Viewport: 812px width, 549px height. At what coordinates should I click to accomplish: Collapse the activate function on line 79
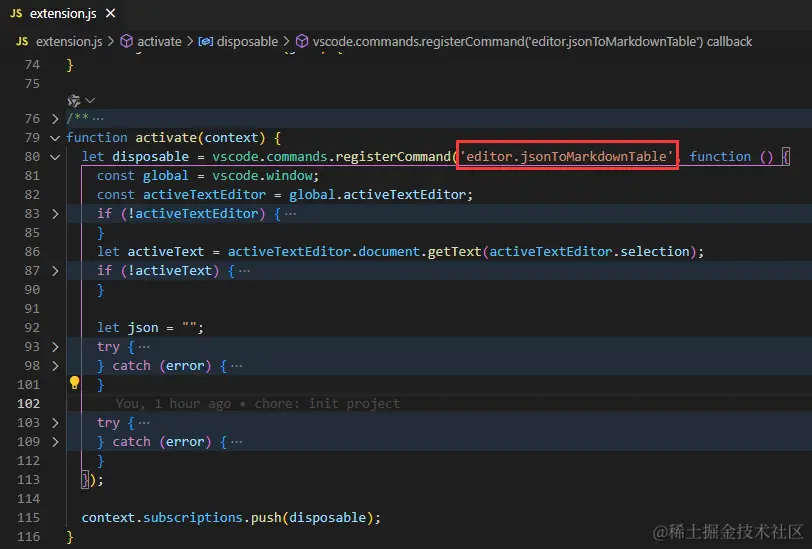point(55,138)
